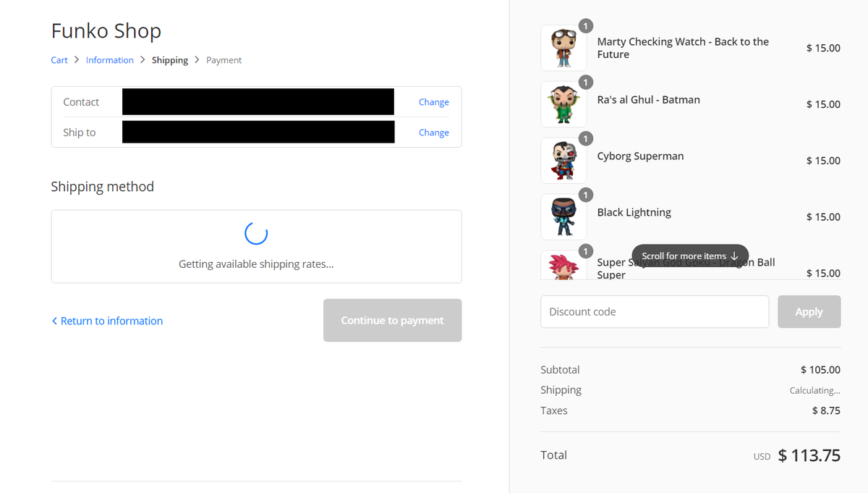Click the loading spinner in Shipping method
This screenshot has width=868, height=493.
click(x=256, y=232)
